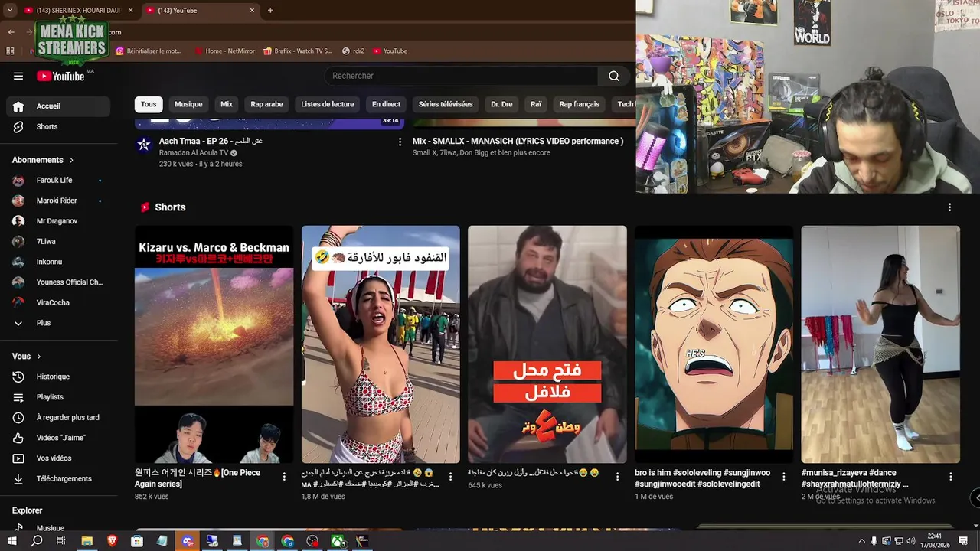Open options for 1,8 M de vues Short
Viewport: 980px width, 551px height.
pyautogui.click(x=450, y=477)
